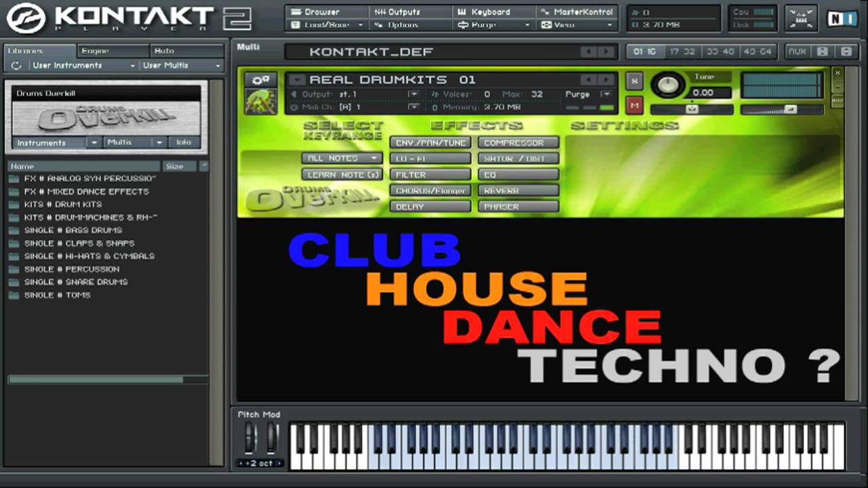Open dropdown arrow next to Multis

159,142
